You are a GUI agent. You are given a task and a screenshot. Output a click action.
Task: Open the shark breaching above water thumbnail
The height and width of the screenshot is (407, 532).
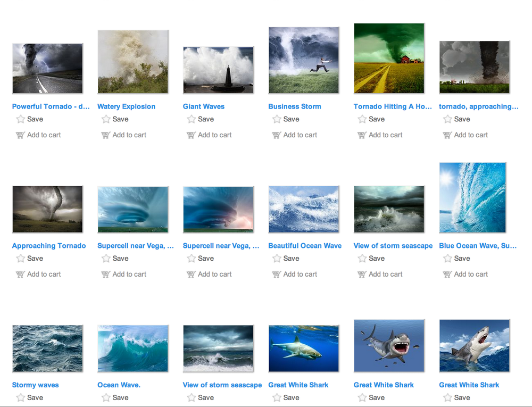click(475, 346)
